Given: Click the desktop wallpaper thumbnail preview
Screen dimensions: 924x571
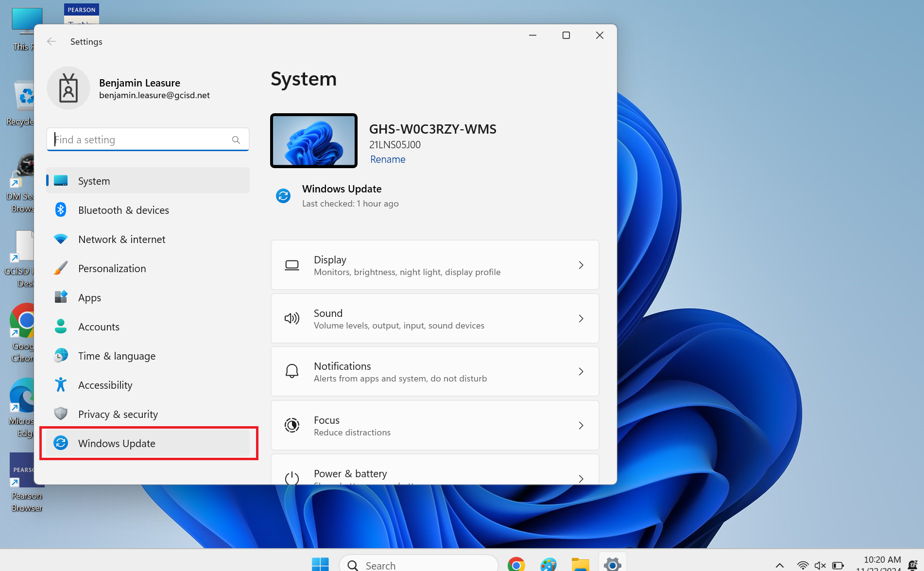Looking at the screenshot, I should click(314, 141).
